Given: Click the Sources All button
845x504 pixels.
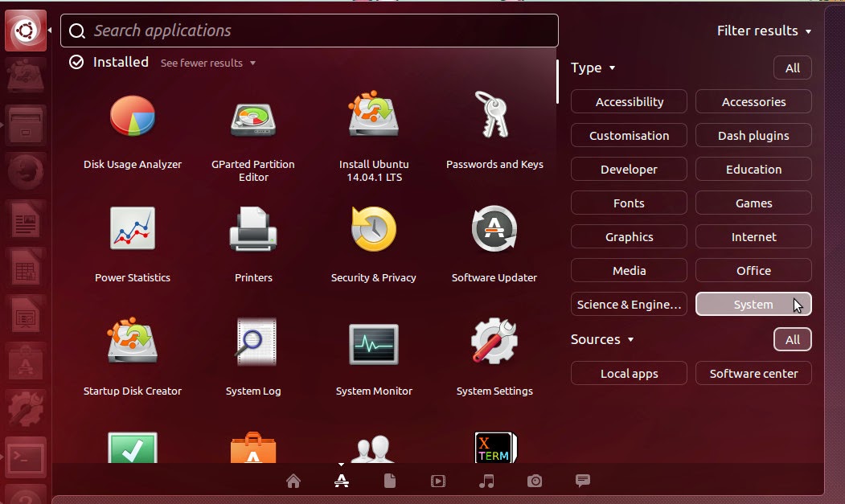Looking at the screenshot, I should [x=792, y=339].
